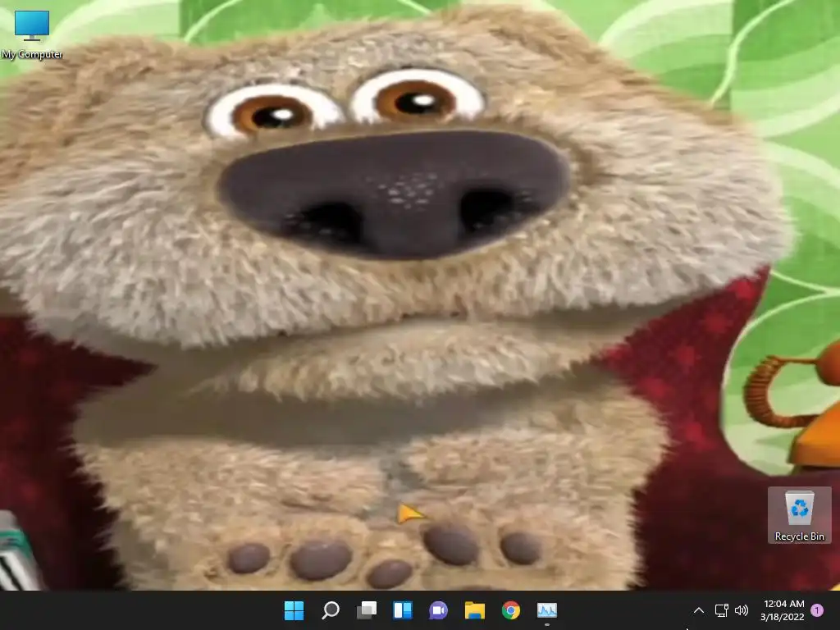The height and width of the screenshot is (630, 840).
Task: Open volume control in system tray
Action: (742, 610)
